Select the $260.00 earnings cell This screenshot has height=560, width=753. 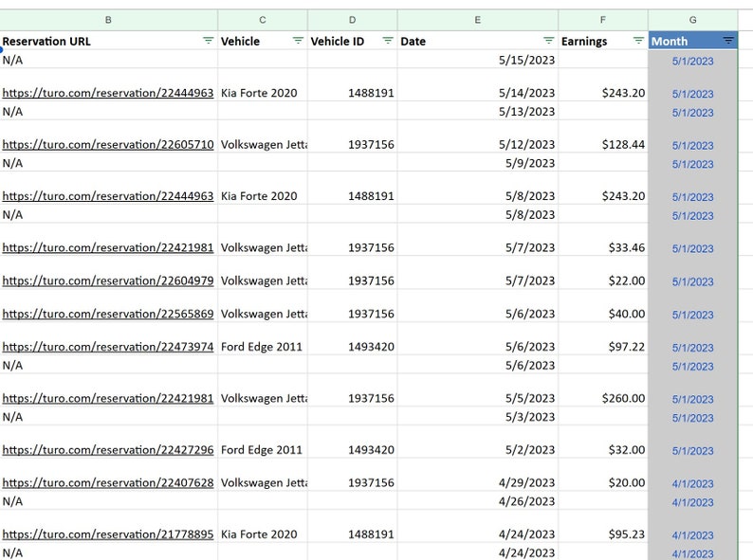tap(603, 390)
